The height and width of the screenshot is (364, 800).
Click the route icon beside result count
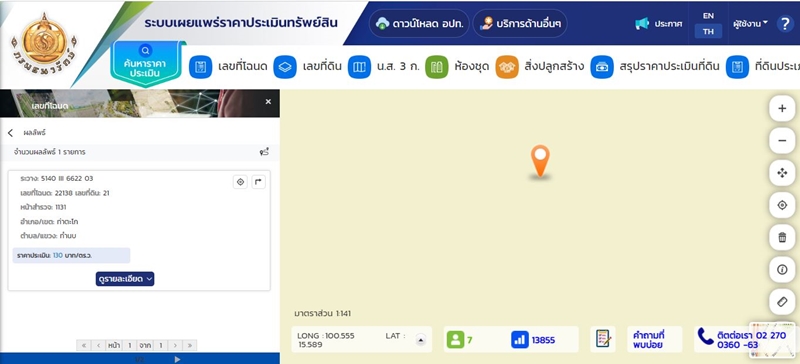264,152
